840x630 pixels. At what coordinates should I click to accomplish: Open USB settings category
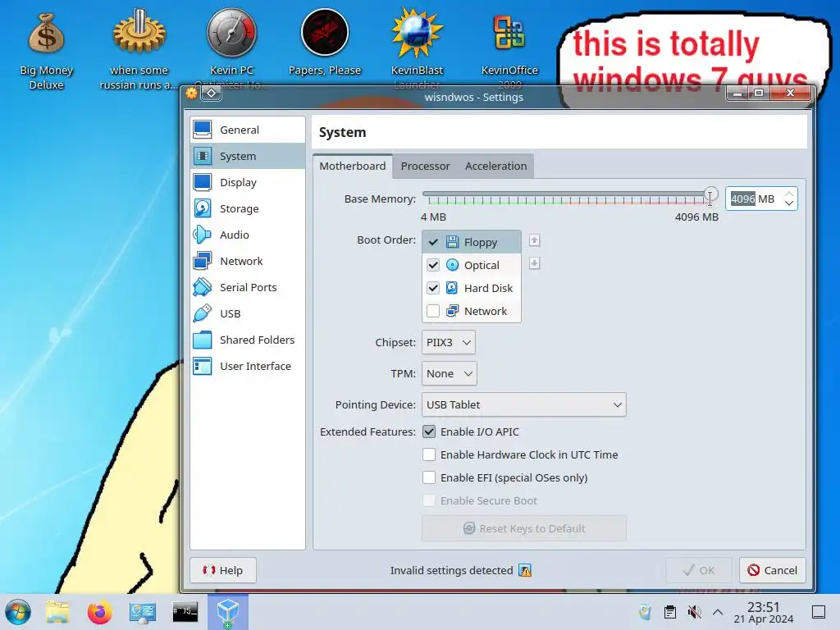(248, 313)
